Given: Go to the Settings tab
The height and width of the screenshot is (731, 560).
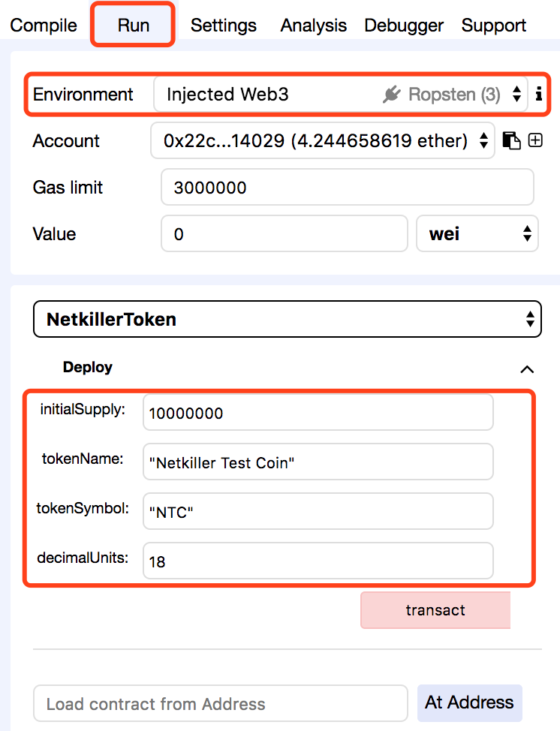Looking at the screenshot, I should pyautogui.click(x=224, y=26).
